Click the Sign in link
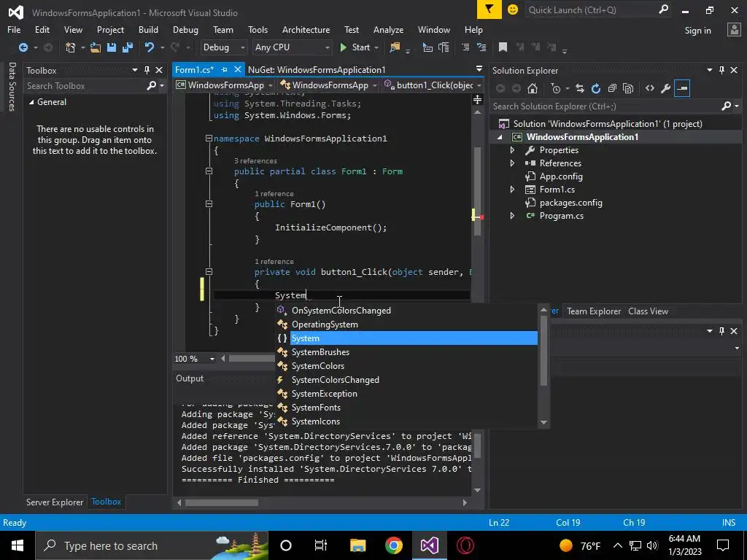Viewport: 747px width, 560px height. click(x=697, y=31)
